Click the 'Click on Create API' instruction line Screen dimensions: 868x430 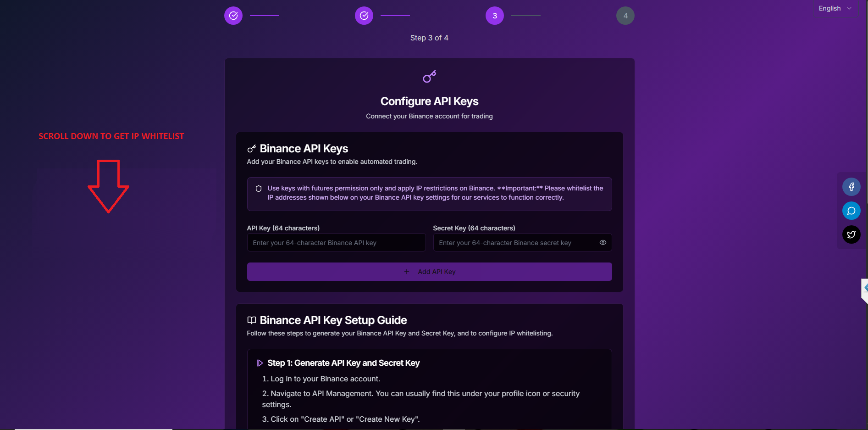(x=341, y=419)
